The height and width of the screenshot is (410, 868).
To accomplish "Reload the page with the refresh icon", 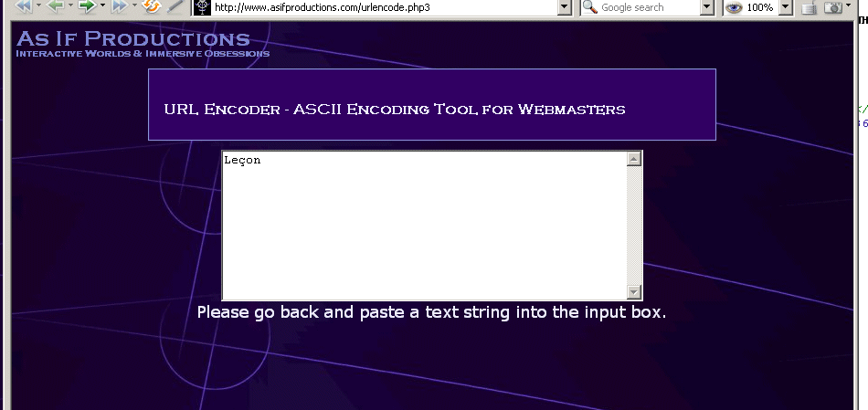I will coord(152,6).
